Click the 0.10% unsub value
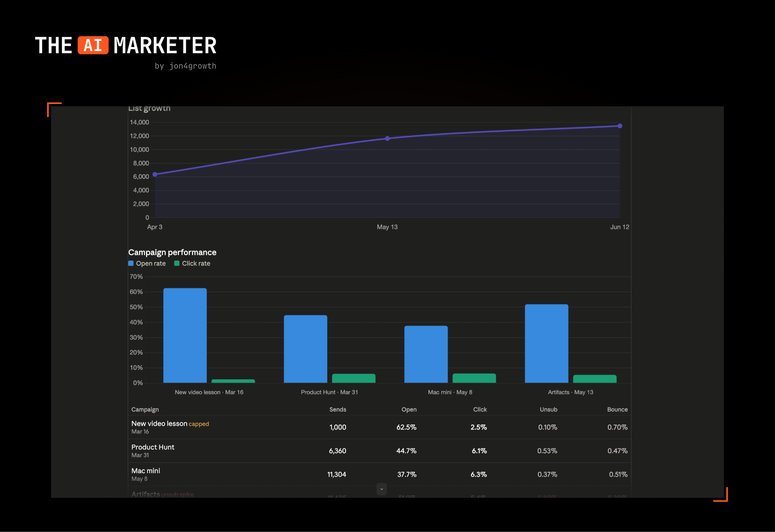775x532 pixels. (x=548, y=427)
